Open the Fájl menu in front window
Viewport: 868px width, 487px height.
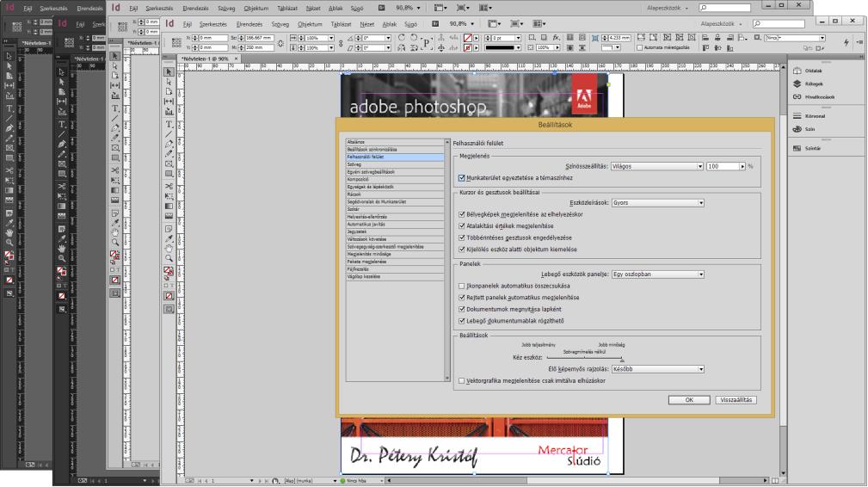[188, 24]
